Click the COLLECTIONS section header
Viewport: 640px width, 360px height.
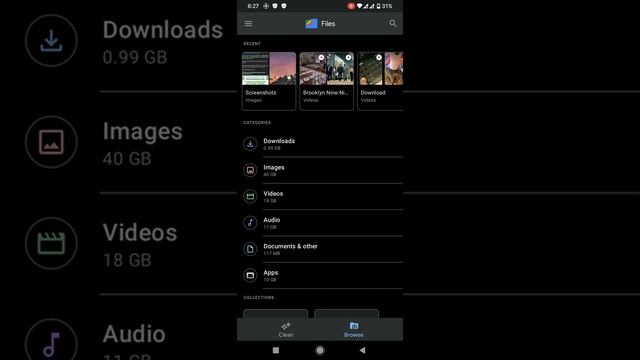point(259,298)
